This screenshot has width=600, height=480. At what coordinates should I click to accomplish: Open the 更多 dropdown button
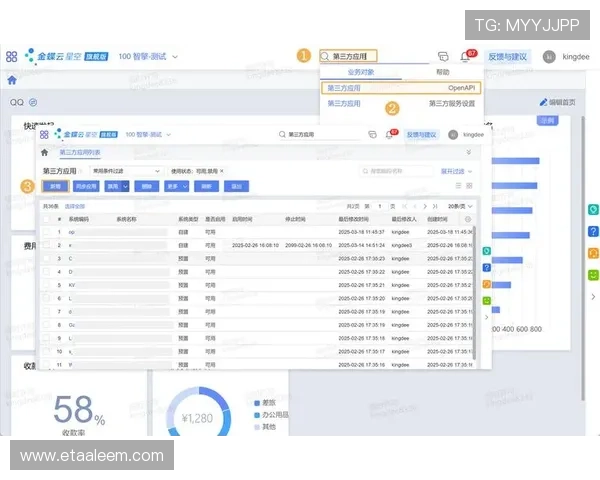(x=177, y=186)
